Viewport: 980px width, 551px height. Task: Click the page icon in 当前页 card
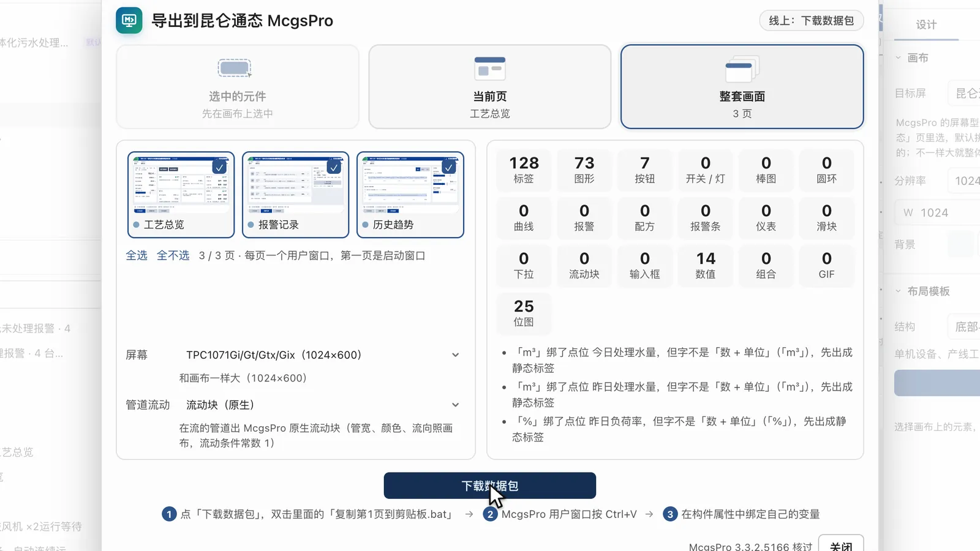tap(490, 69)
